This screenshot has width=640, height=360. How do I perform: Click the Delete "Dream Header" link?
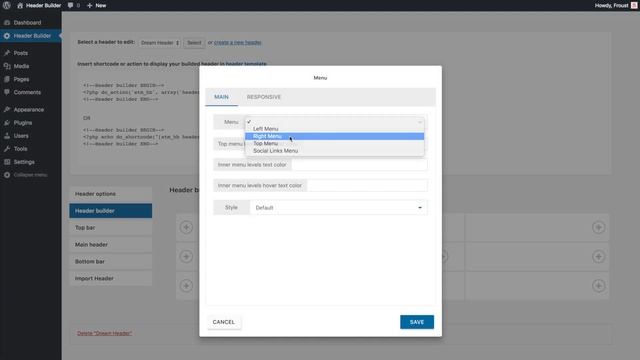click(x=104, y=333)
